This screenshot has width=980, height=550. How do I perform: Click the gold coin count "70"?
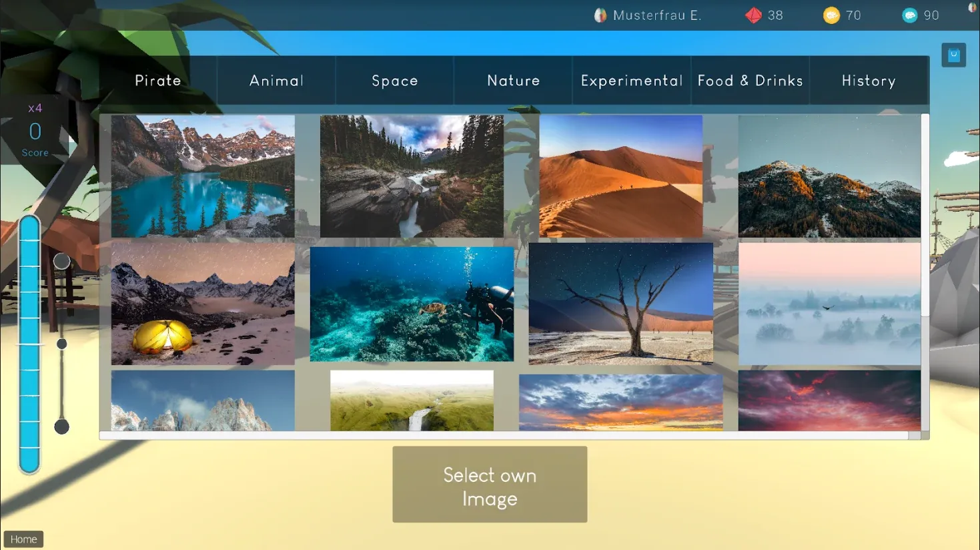pyautogui.click(x=853, y=15)
